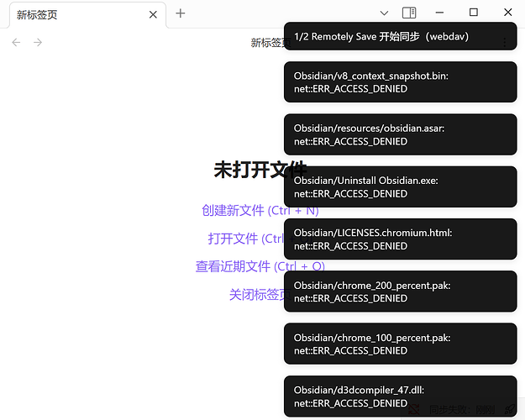The image size is (525, 420).
Task: Dismiss the chrome_200_percent.pak error notice
Action: [401, 291]
